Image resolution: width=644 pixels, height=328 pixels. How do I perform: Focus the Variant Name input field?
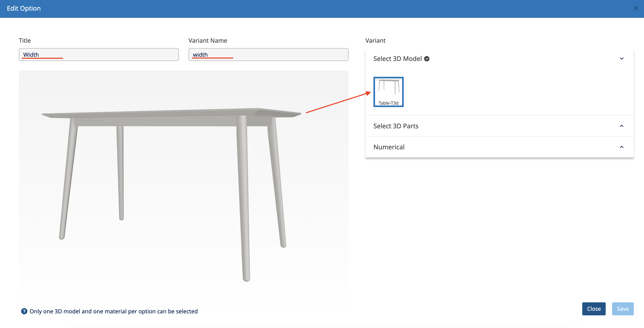coord(268,55)
